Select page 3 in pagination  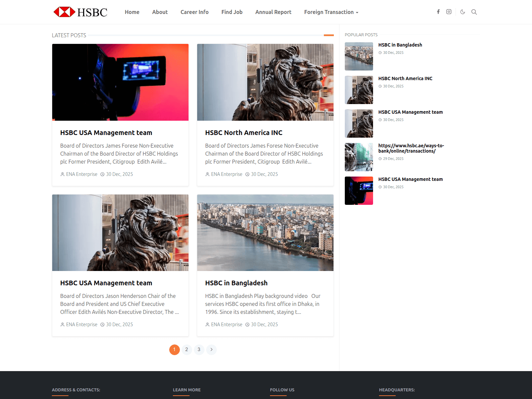coord(199,349)
